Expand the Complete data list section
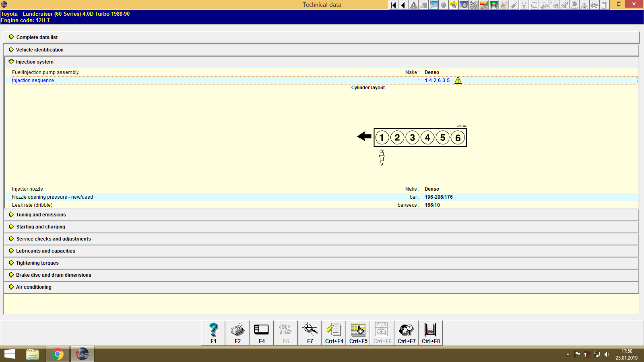The width and height of the screenshot is (644, 362). pos(37,37)
